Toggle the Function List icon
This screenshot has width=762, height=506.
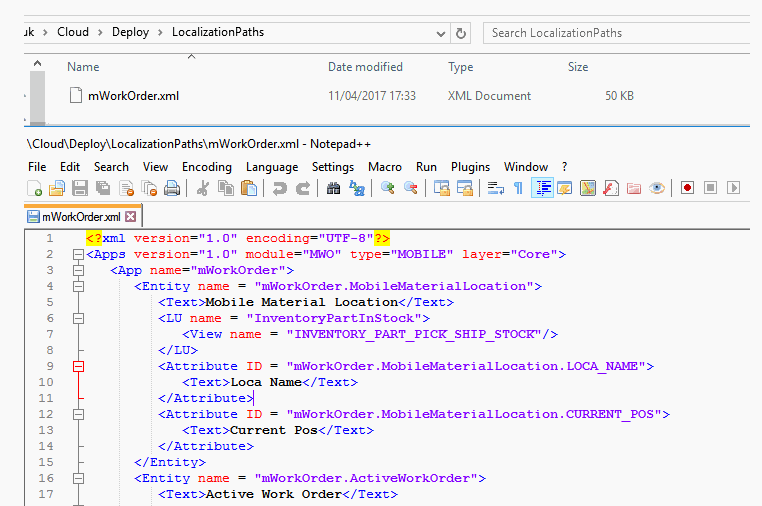[x=611, y=188]
